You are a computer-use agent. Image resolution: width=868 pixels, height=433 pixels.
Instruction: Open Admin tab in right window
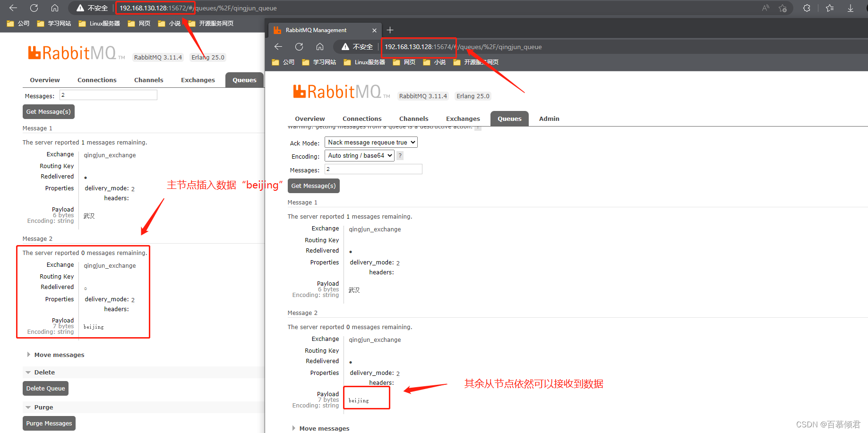point(549,119)
